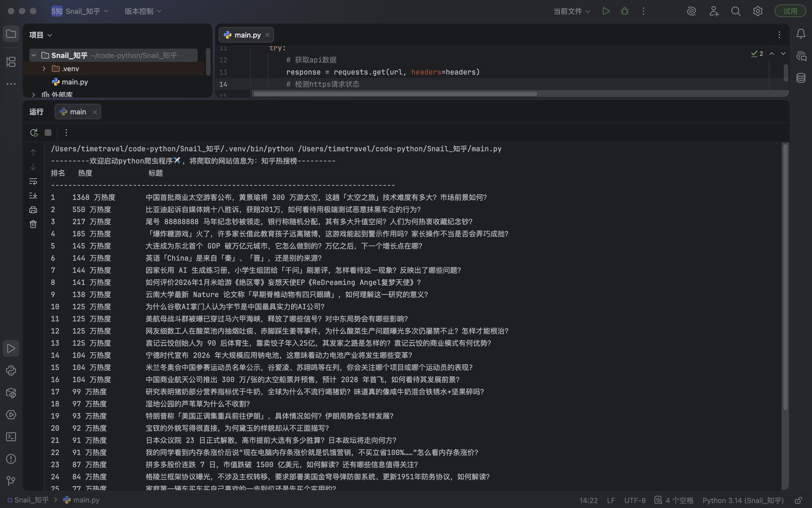
Task: Toggle soft-wrap in run console
Action: (x=33, y=181)
